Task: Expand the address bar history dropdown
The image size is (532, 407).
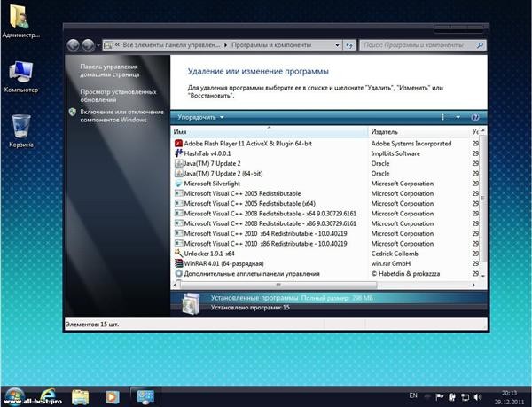Action: coord(337,45)
